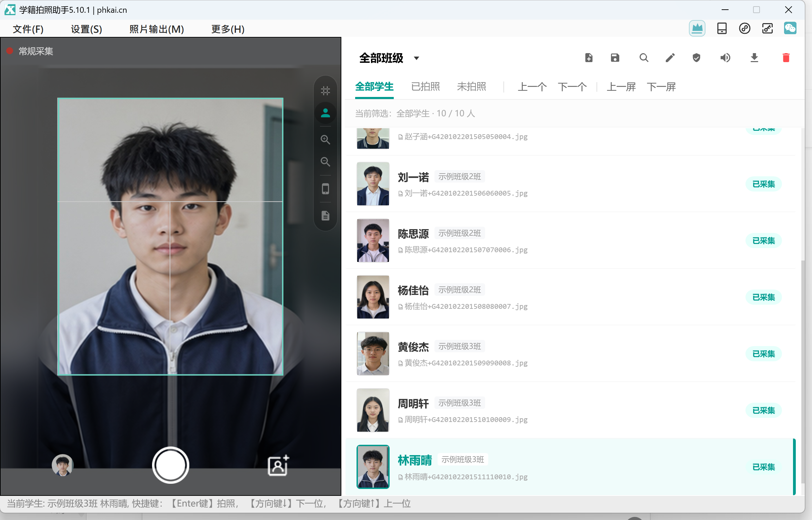Jump to the previous screen with 上一屏
Viewport: 812px width, 520px height.
point(621,87)
